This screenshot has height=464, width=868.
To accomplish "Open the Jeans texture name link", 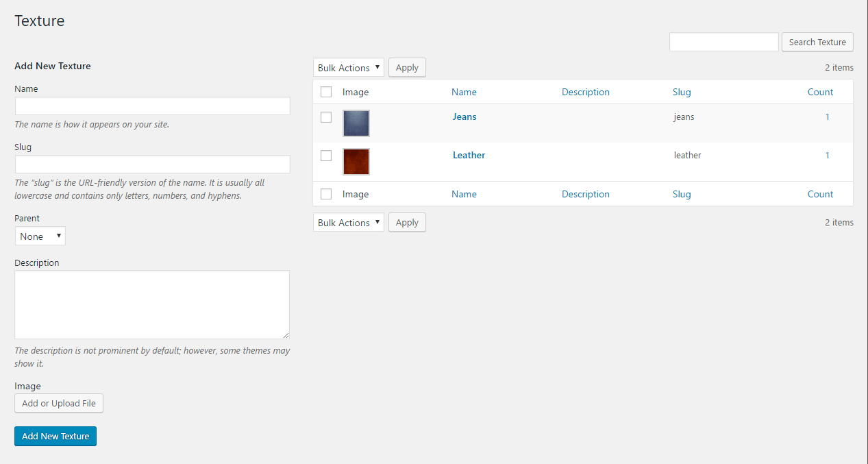I will point(464,117).
